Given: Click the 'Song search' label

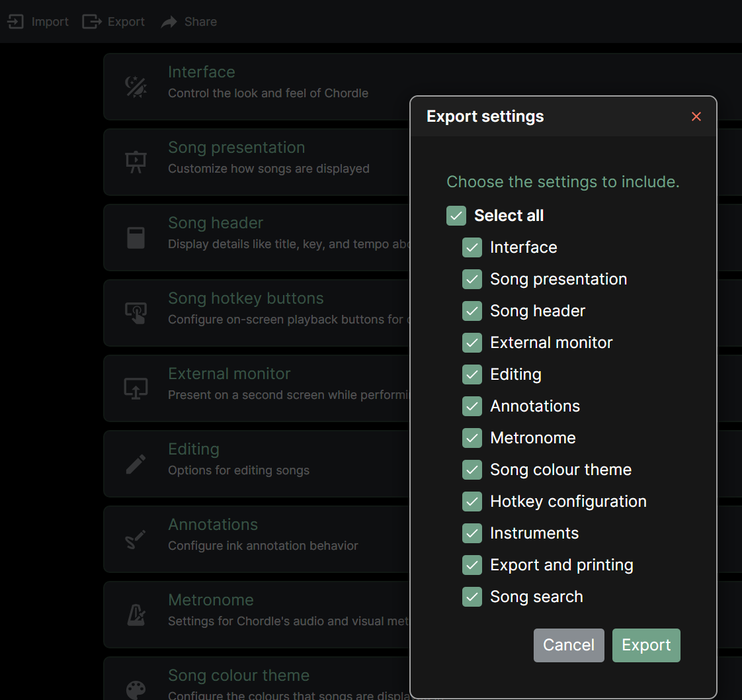Looking at the screenshot, I should point(536,597).
